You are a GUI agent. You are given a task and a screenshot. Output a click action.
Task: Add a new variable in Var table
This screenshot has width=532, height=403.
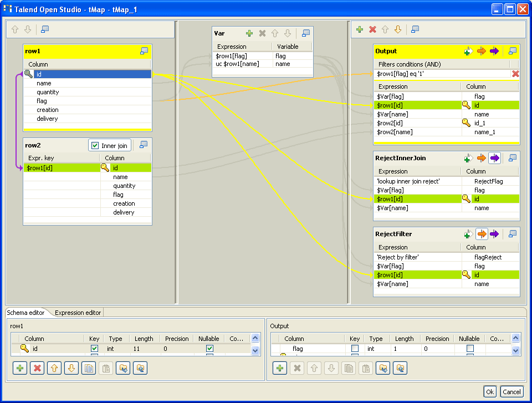[249, 33]
